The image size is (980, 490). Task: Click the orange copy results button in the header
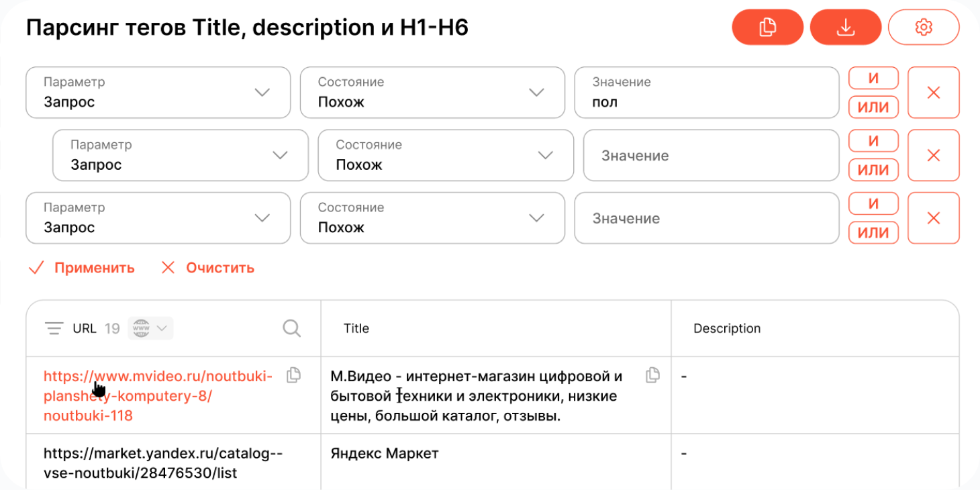768,27
